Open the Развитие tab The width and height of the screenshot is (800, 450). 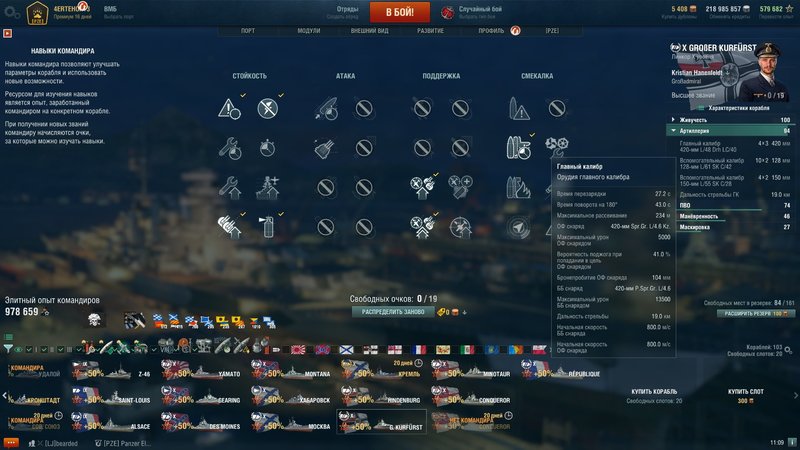[430, 31]
